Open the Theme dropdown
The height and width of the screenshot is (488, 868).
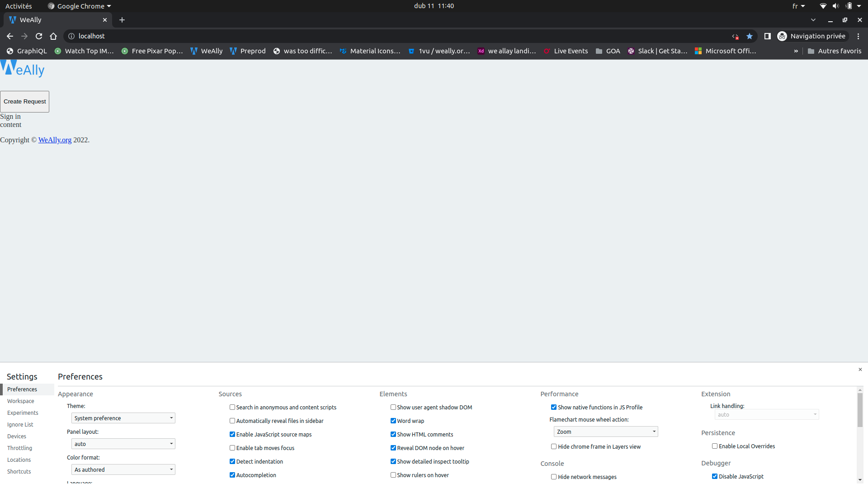point(123,418)
